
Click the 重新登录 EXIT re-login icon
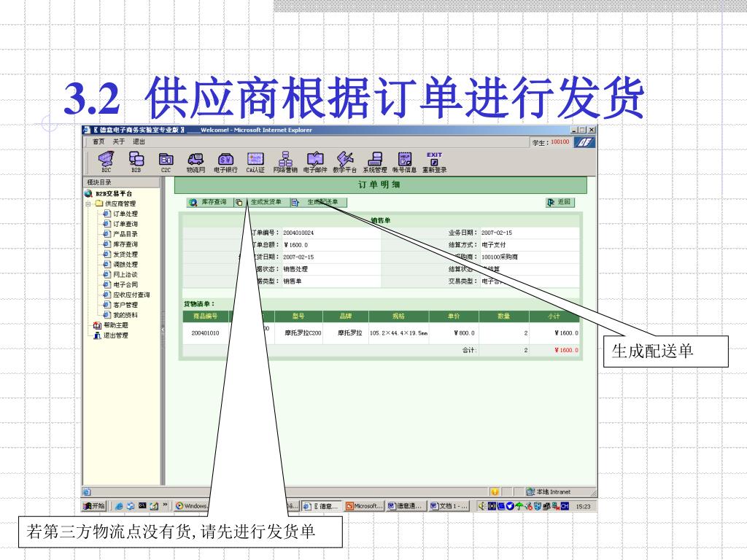point(435,162)
